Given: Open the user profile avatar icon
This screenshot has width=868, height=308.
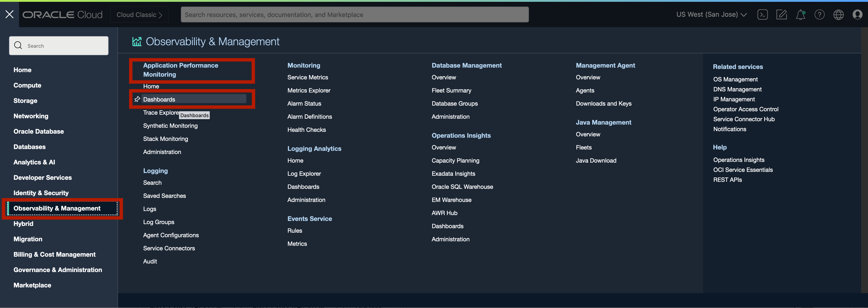Looking at the screenshot, I should pos(857,14).
